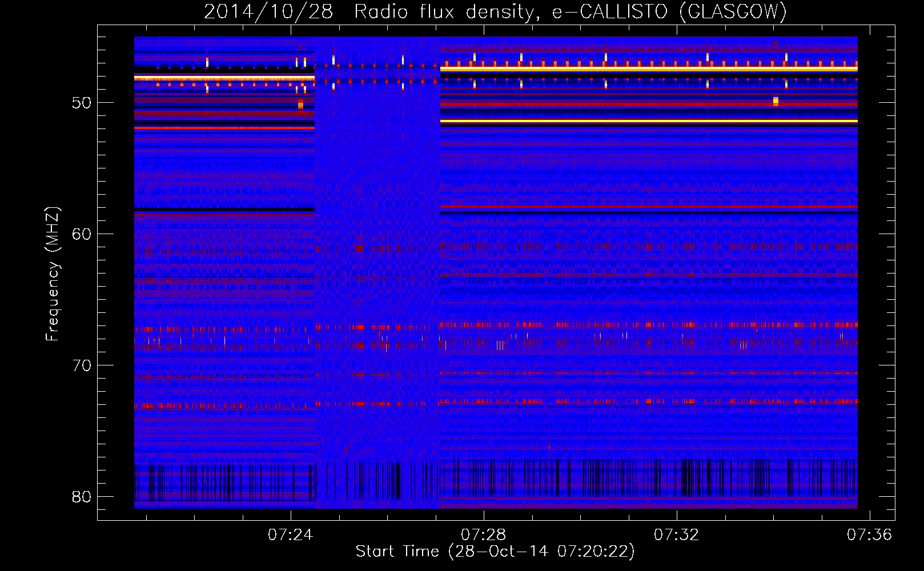Click the 07:32 time tick label
924x571 pixels.
click(677, 535)
